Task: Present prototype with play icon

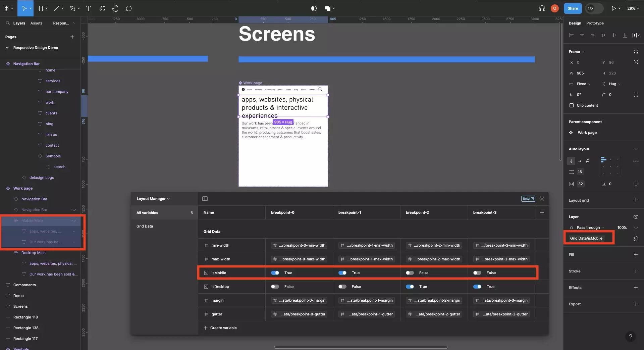Action: (613, 8)
